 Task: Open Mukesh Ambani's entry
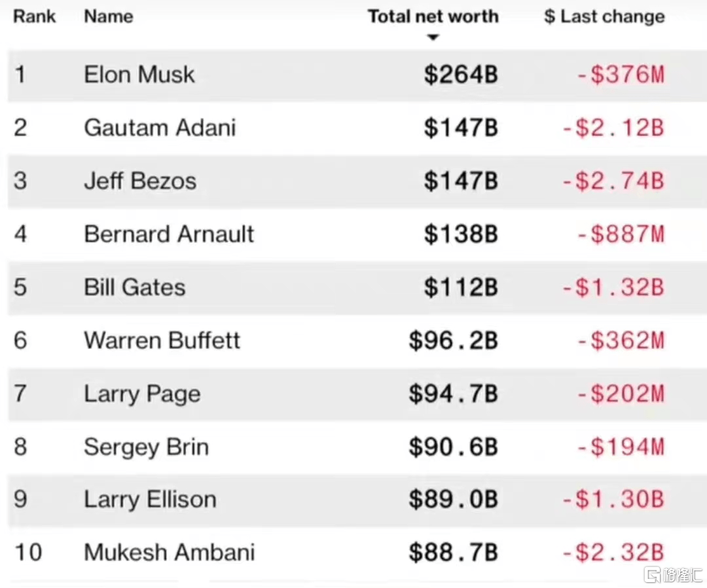pyautogui.click(x=170, y=553)
